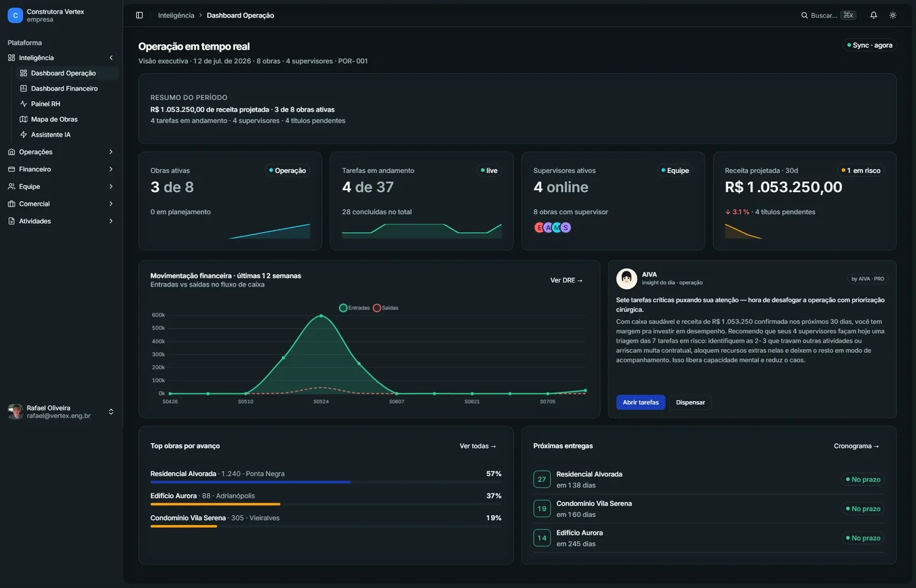Expand the Operações menu chevron
This screenshot has height=588, width=916.
(111, 152)
